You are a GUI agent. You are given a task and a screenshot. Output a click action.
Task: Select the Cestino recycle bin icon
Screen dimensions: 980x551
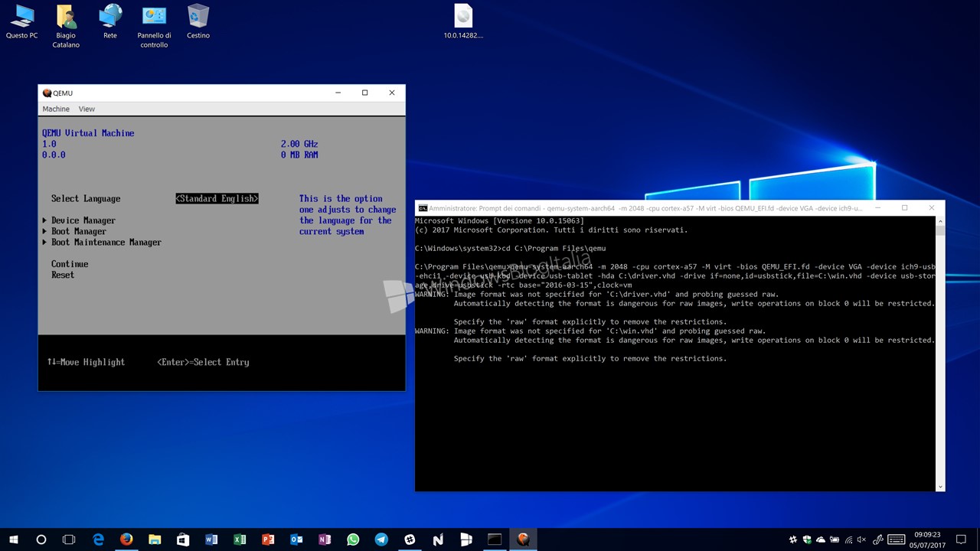point(198,21)
